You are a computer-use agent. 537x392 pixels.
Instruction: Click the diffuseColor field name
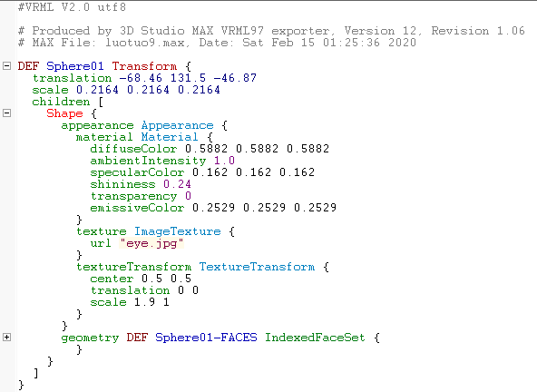[x=133, y=149]
